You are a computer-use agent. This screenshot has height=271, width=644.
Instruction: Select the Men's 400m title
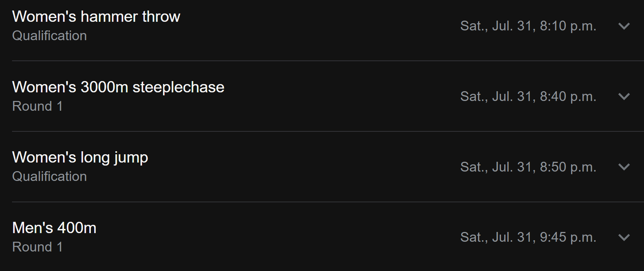pyautogui.click(x=54, y=228)
